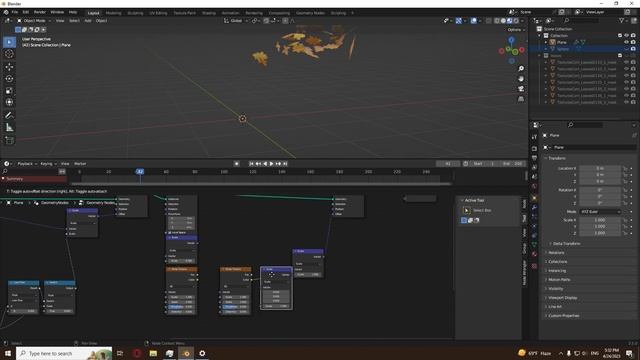Switch perspective/orthographic grid icon
The width and height of the screenshot is (640, 360).
click(521, 99)
